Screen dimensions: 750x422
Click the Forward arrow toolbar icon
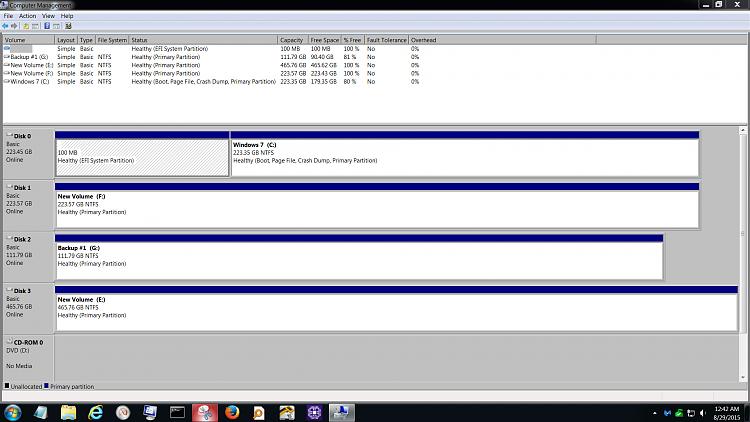coord(14,26)
